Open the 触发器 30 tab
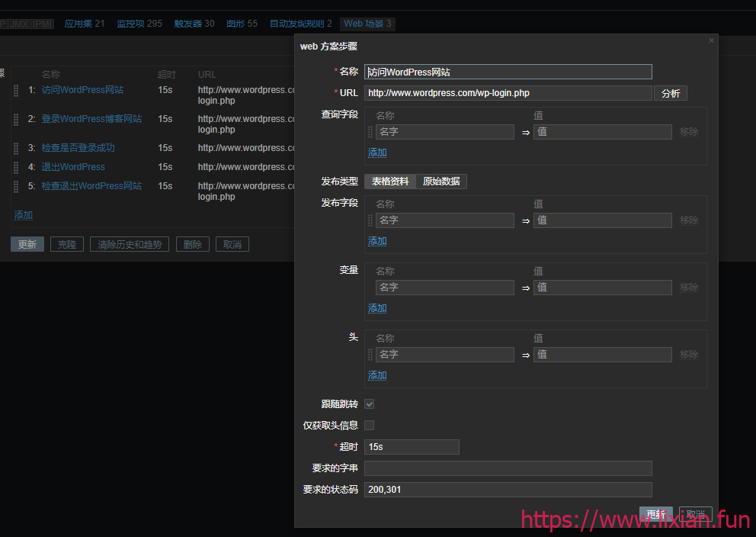Viewport: 756px width, 537px height. click(194, 24)
